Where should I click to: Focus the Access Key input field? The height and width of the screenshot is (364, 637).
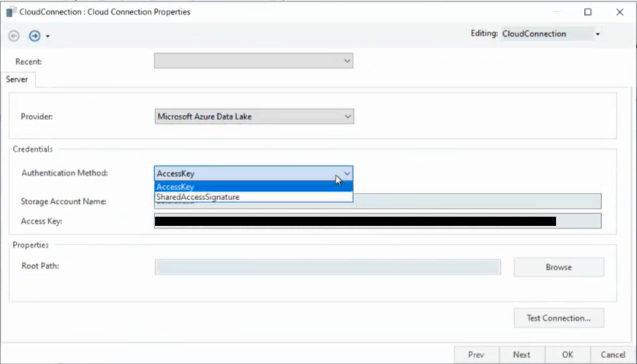coord(377,221)
